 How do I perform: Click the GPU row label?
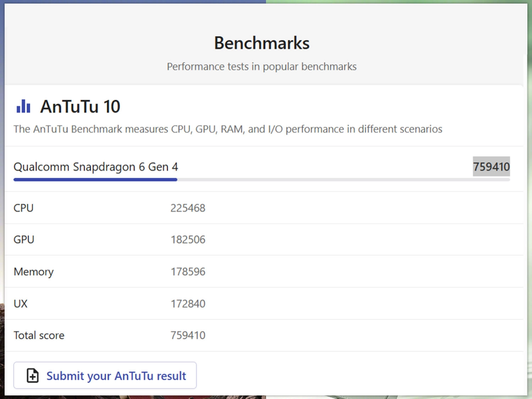(x=24, y=239)
